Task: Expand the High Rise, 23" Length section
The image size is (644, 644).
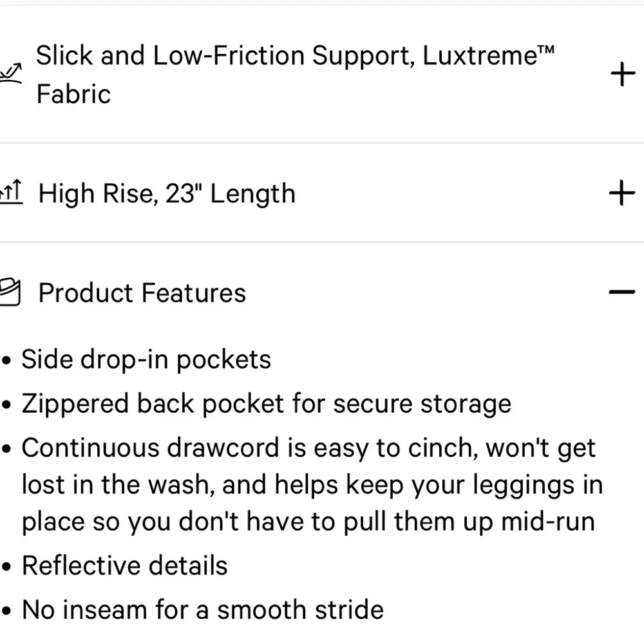Action: [622, 193]
